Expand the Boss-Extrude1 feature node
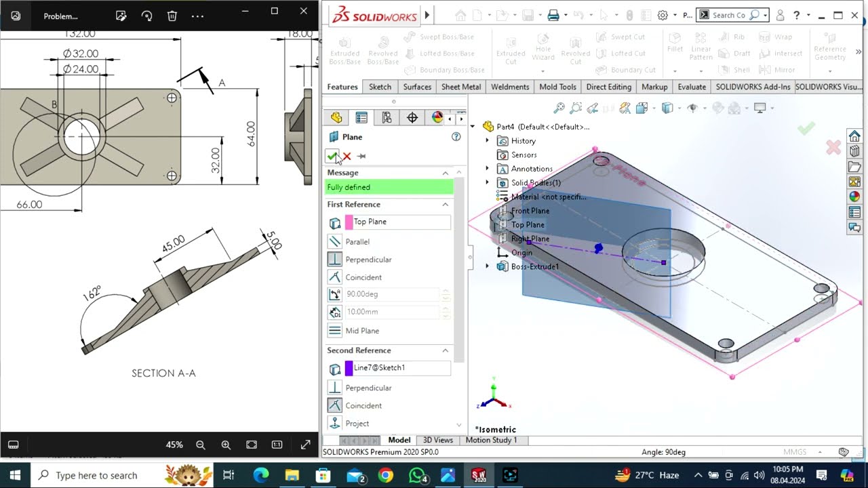The width and height of the screenshot is (868, 488). (487, 266)
